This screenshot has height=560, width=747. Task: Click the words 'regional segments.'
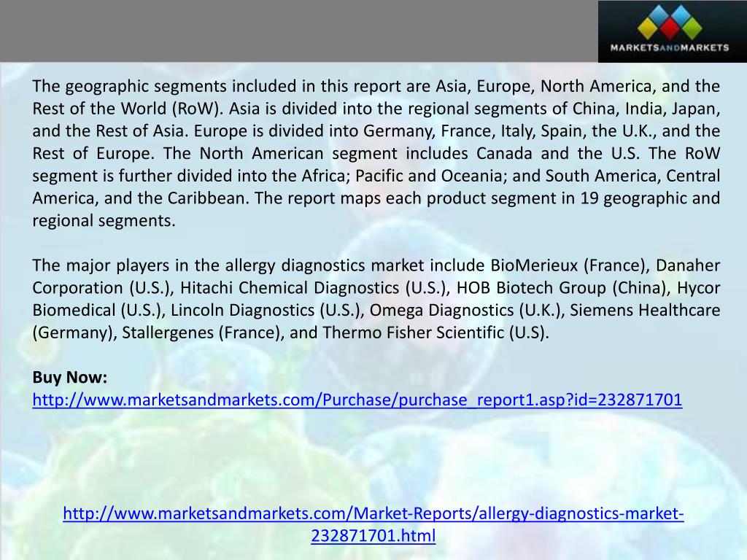[x=104, y=220]
